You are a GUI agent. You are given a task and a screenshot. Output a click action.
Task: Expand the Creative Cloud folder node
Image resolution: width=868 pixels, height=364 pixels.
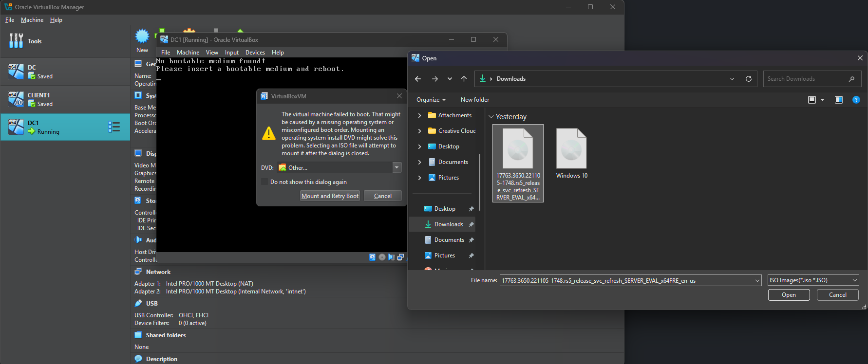419,131
